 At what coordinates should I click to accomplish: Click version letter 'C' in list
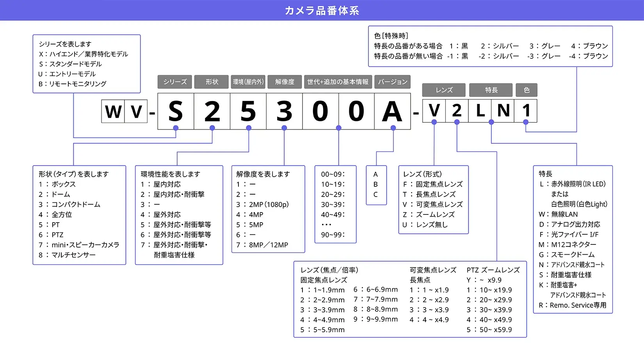coord(375,194)
